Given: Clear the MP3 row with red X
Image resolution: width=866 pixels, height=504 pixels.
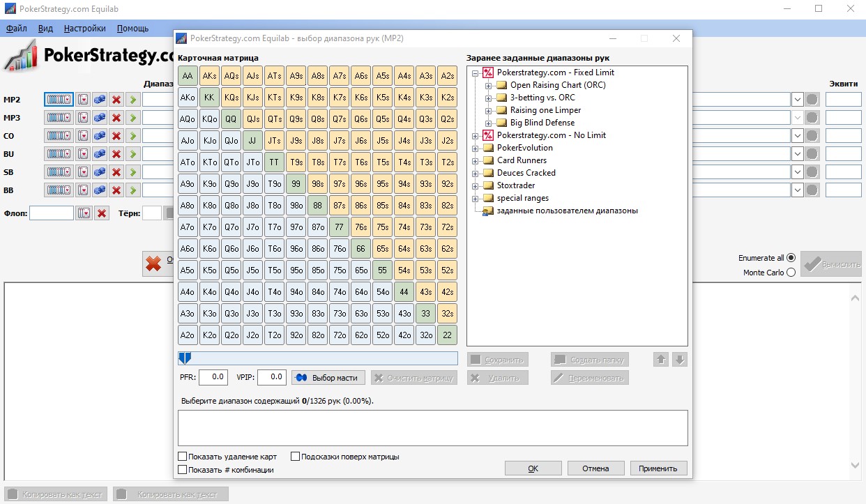Looking at the screenshot, I should (116, 117).
